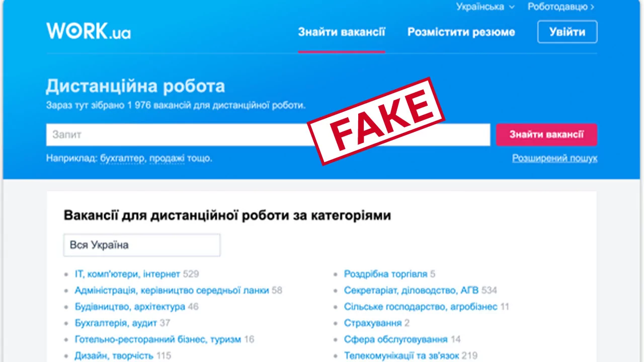Click the Увійти button
The width and height of the screenshot is (644, 362).
568,32
